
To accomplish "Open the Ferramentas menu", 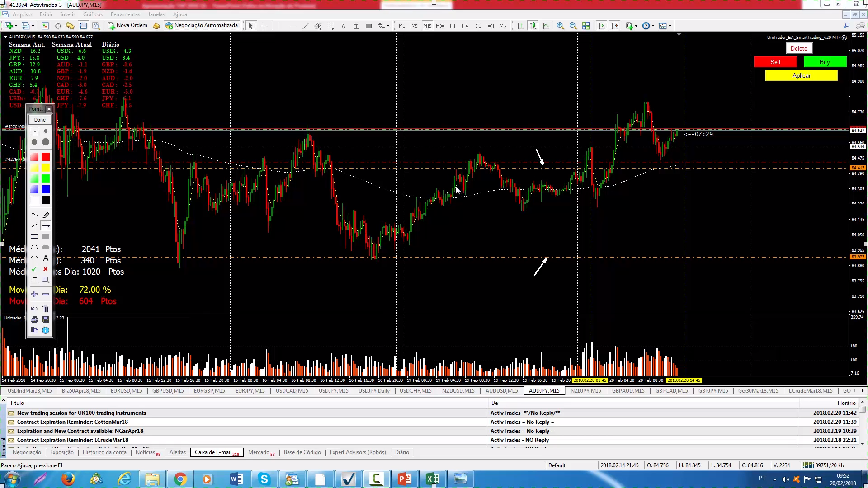I will (x=125, y=14).
